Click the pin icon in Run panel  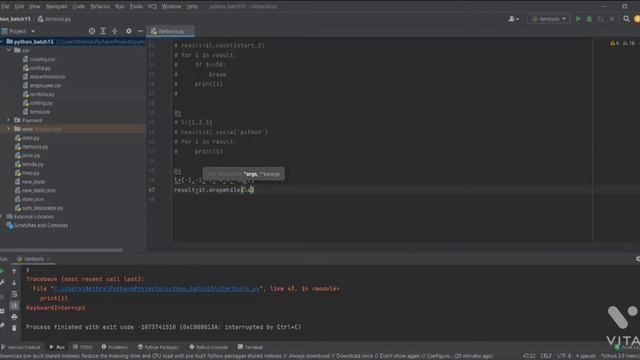[2, 325]
